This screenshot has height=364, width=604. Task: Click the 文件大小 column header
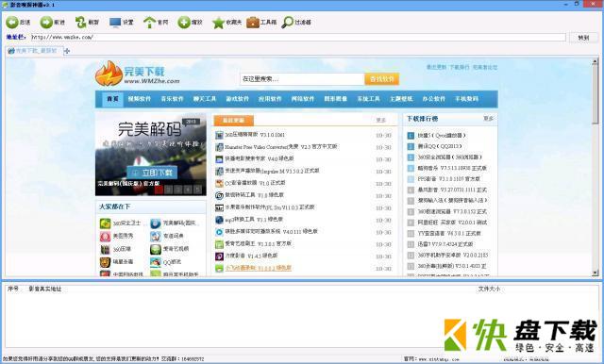(489, 289)
